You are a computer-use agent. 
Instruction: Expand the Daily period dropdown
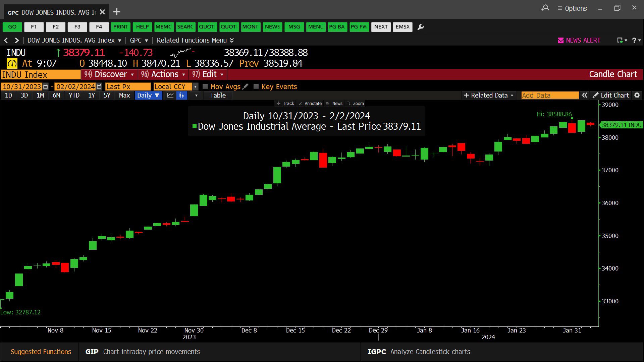pyautogui.click(x=148, y=95)
